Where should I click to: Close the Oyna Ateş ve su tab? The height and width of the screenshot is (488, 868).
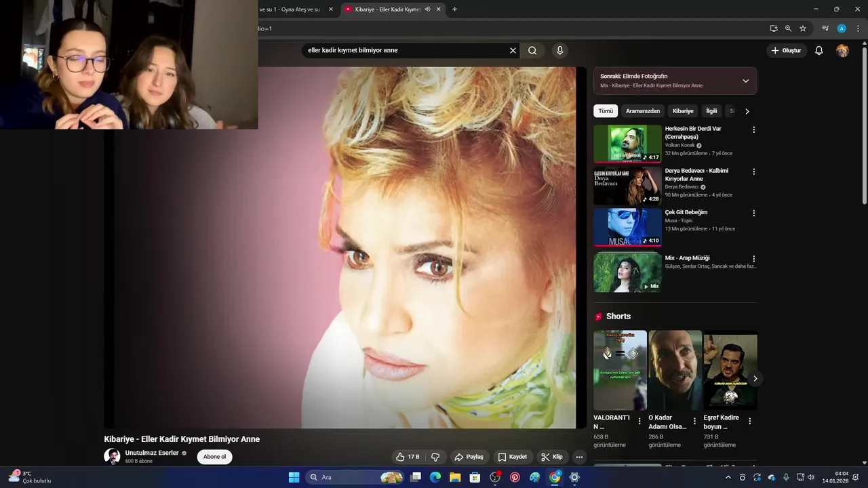tap(331, 9)
